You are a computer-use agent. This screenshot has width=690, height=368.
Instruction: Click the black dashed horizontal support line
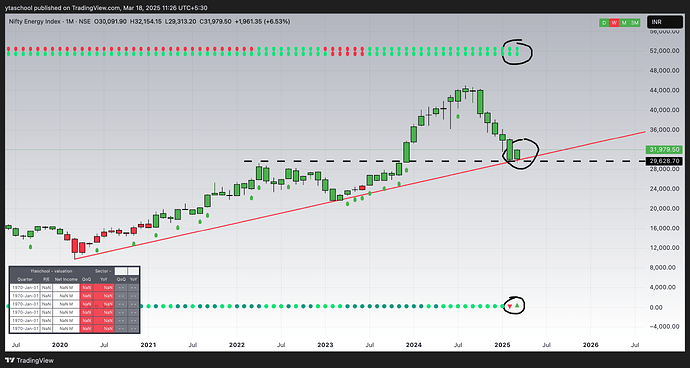pyautogui.click(x=444, y=161)
